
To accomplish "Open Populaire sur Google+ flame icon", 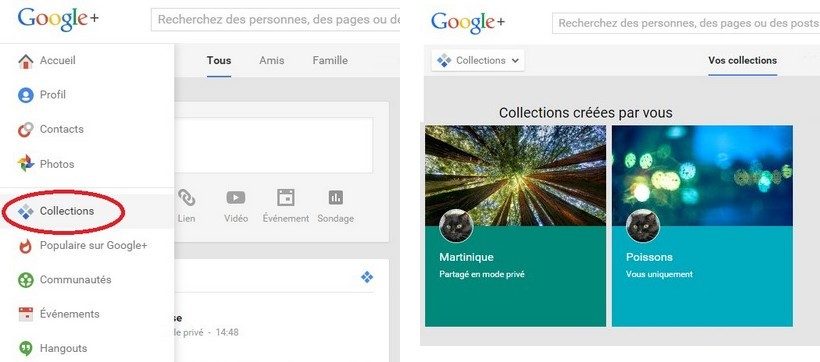I will (x=26, y=246).
